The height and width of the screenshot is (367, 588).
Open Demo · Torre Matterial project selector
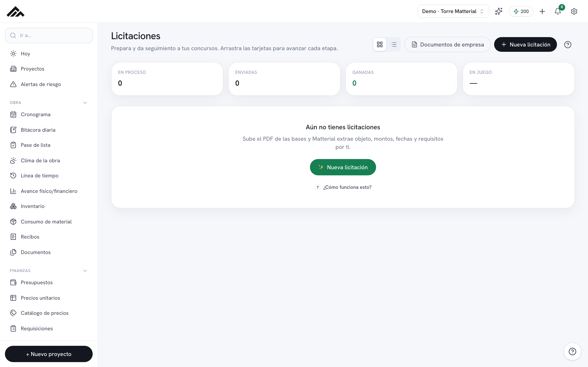pos(453,11)
